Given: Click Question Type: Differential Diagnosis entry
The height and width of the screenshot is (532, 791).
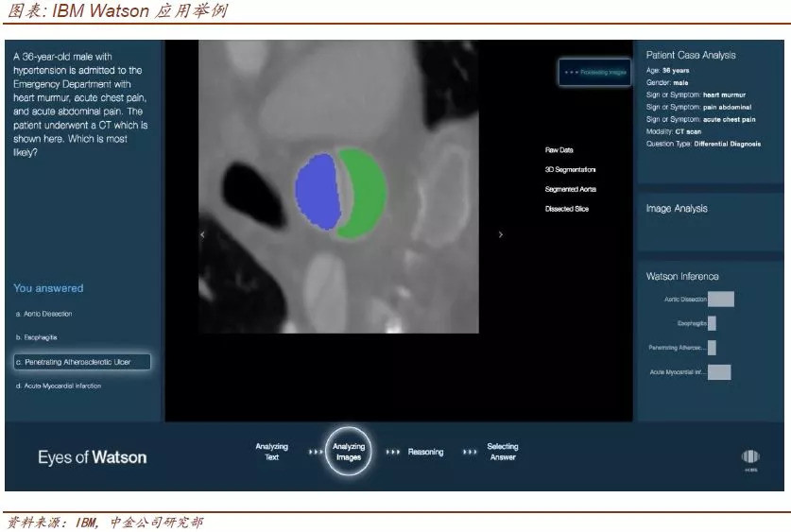Looking at the screenshot, I should (x=703, y=144).
